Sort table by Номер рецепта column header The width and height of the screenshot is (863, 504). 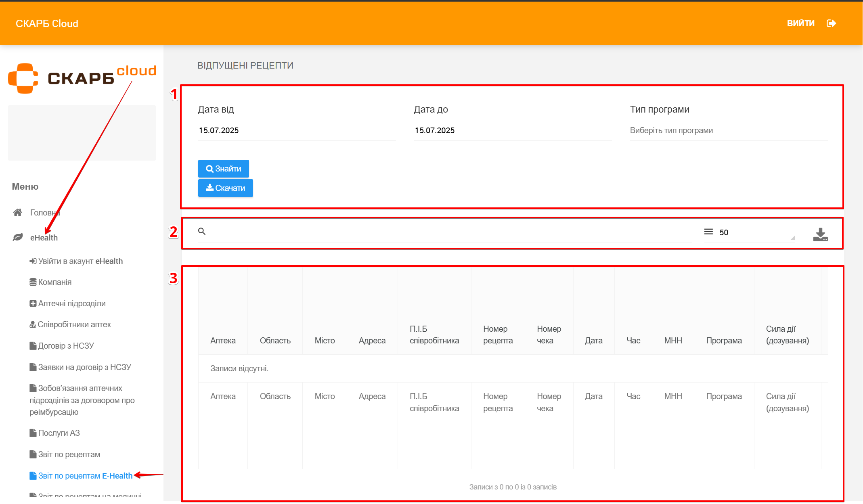coord(498,335)
